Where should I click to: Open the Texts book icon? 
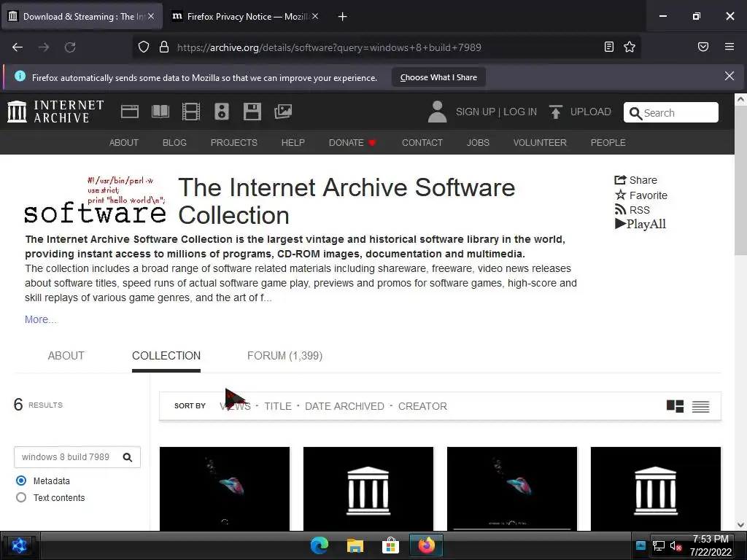click(x=160, y=112)
